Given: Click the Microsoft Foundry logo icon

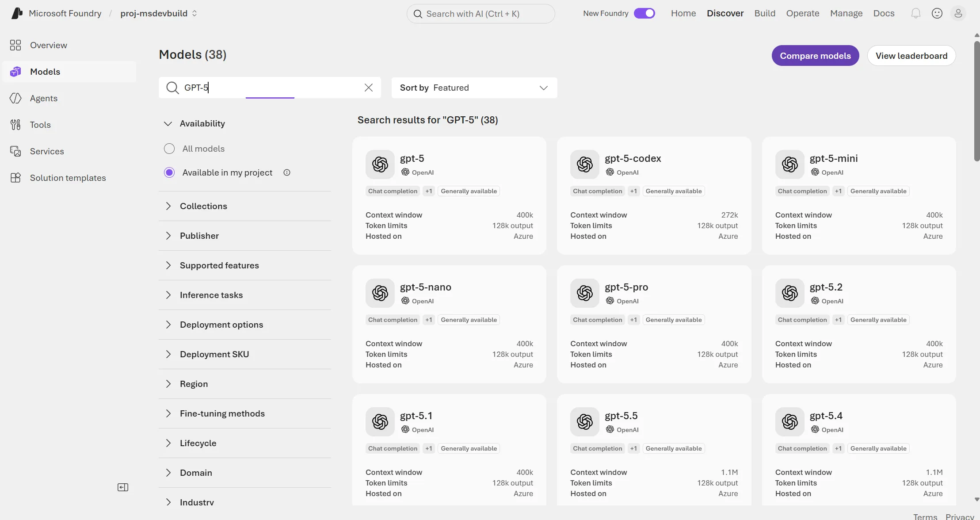Looking at the screenshot, I should (x=17, y=13).
